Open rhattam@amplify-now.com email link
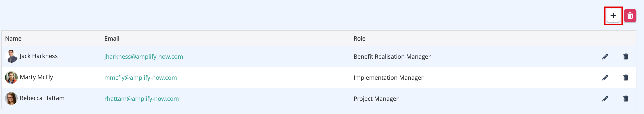 click(141, 98)
